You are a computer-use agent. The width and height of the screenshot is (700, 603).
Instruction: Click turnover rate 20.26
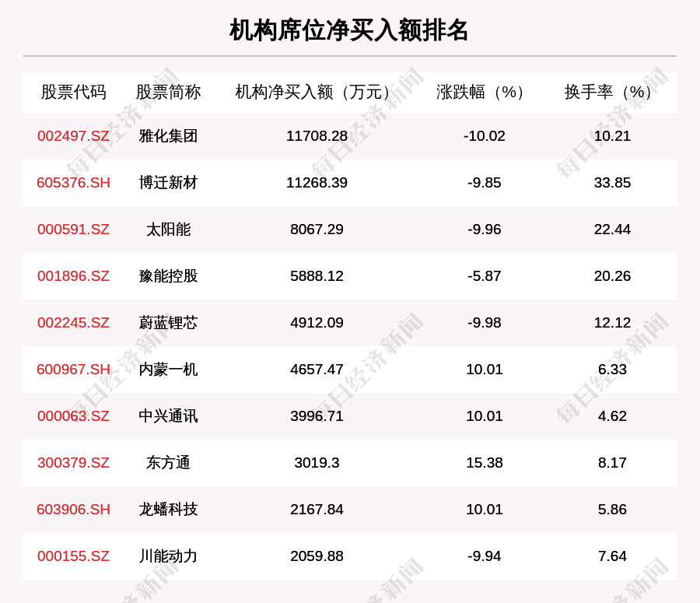612,276
